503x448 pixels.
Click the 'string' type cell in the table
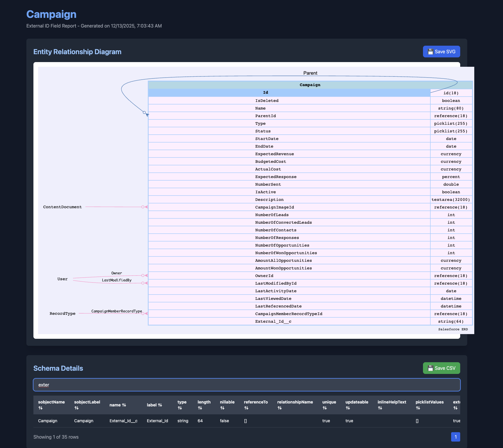pyautogui.click(x=183, y=421)
